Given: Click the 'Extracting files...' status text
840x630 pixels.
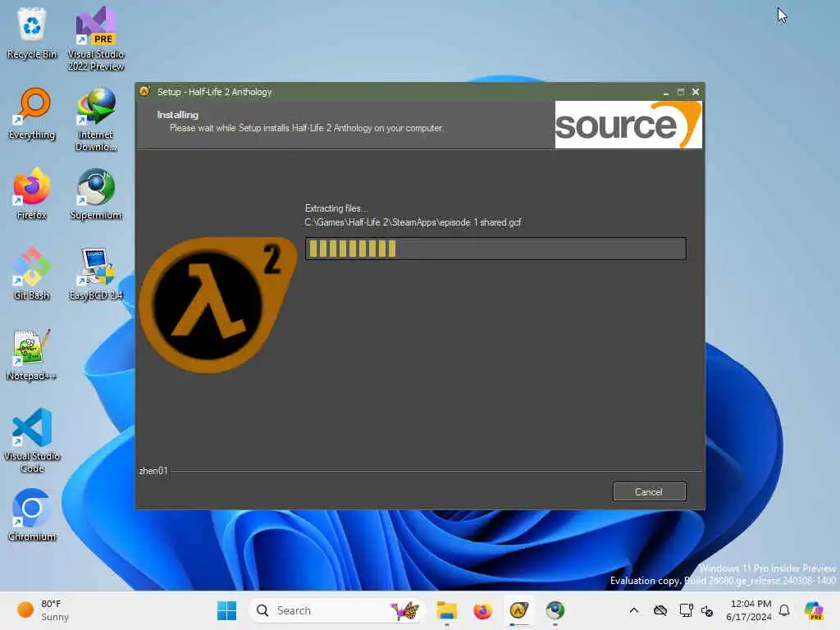Looking at the screenshot, I should [336, 208].
